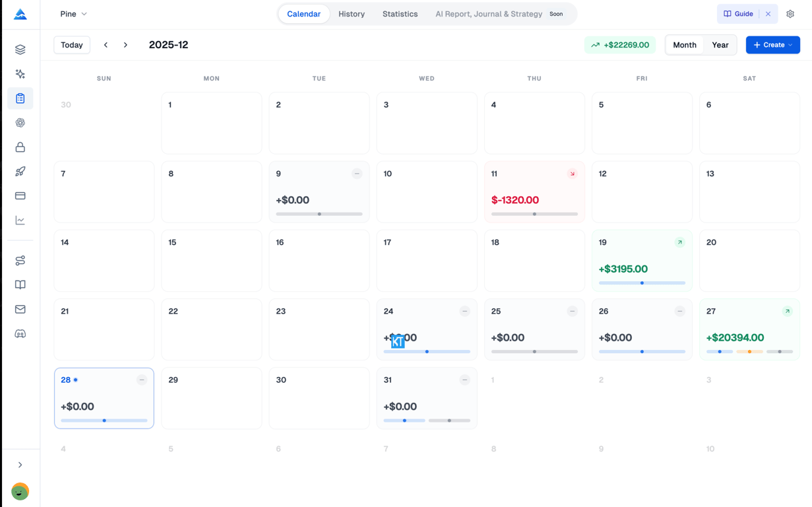Open the layers stack icon in sidebar
Screen dimensions: 812x507
[20, 50]
